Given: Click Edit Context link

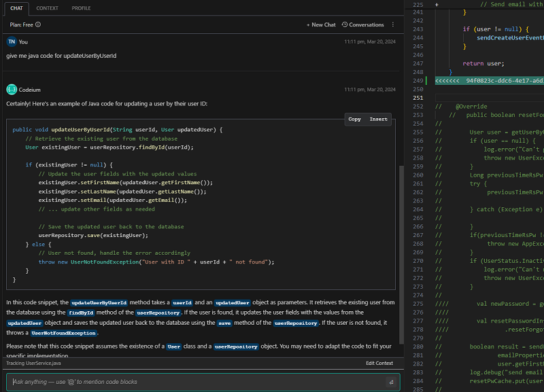Looking at the screenshot, I should click(x=379, y=363).
